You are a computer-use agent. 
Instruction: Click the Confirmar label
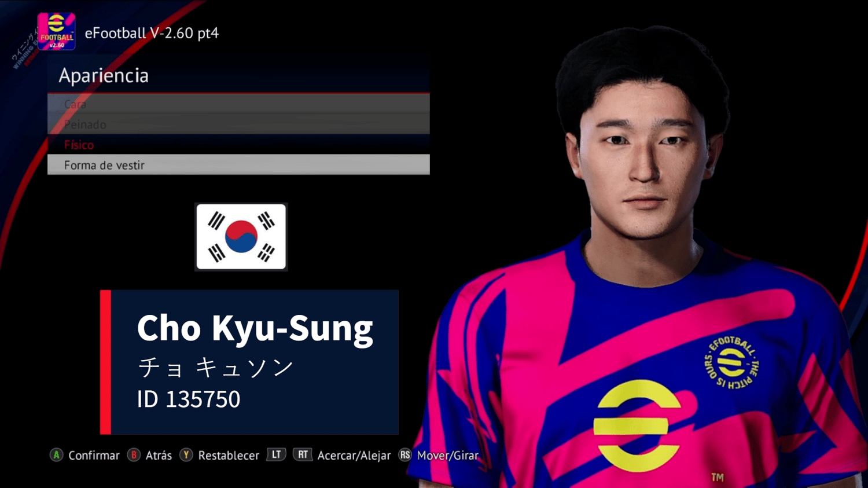click(94, 456)
